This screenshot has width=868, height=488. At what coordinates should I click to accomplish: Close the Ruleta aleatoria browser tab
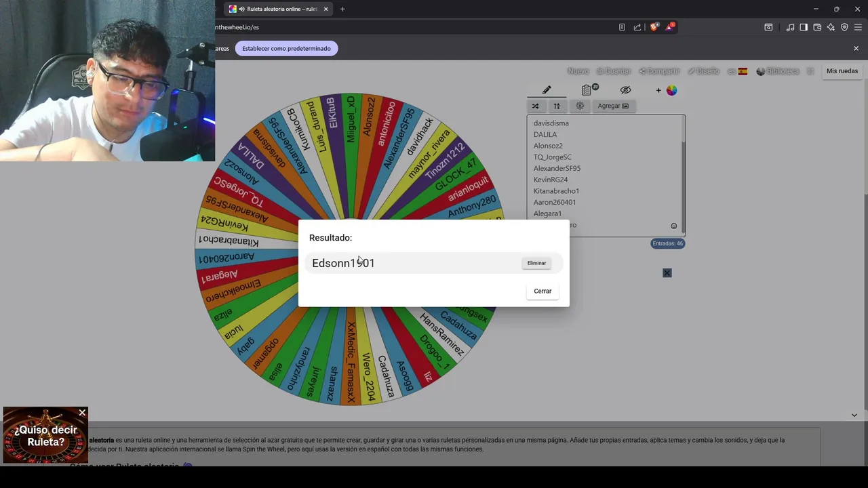[x=325, y=9]
